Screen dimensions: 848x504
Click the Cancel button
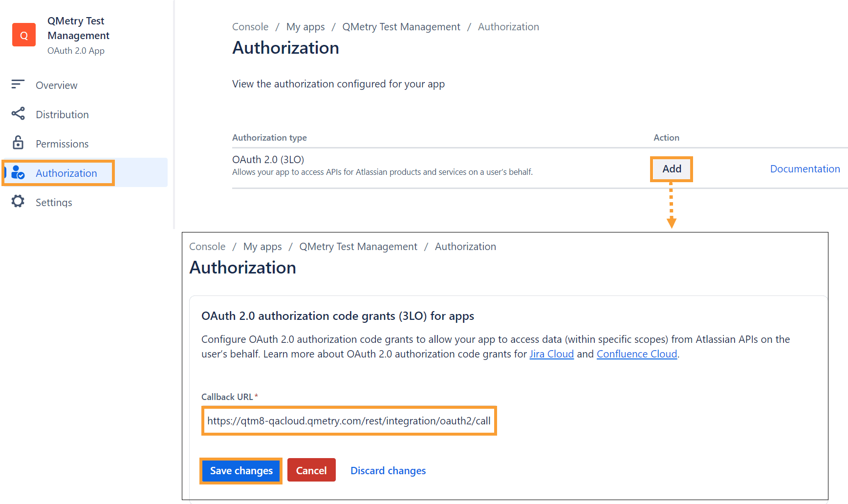[311, 470]
